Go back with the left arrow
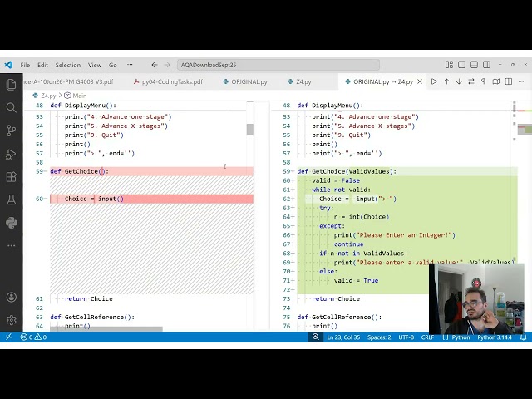Viewport: 532px width, 399px height. 155,65
